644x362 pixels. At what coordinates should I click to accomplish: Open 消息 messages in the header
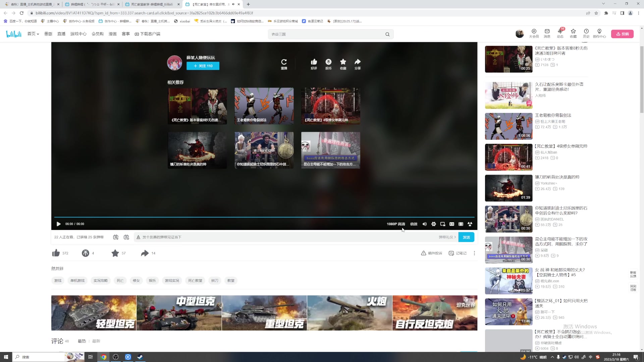coord(547,34)
